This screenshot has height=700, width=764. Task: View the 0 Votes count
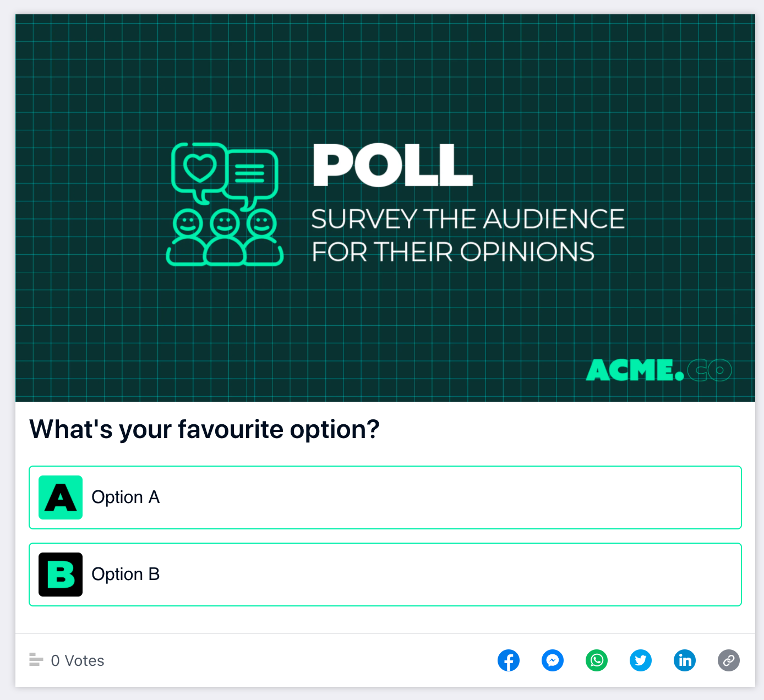[78, 660]
